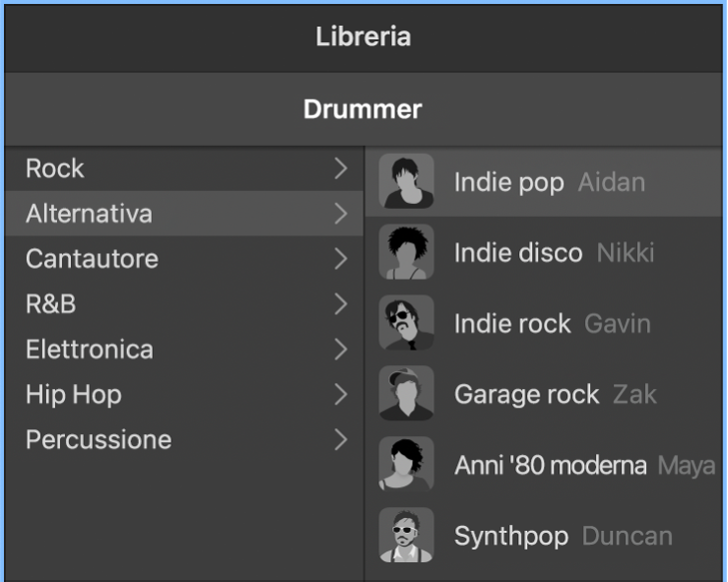Choose the Indie rock style label
This screenshot has width=728, height=582.
pyautogui.click(x=512, y=323)
